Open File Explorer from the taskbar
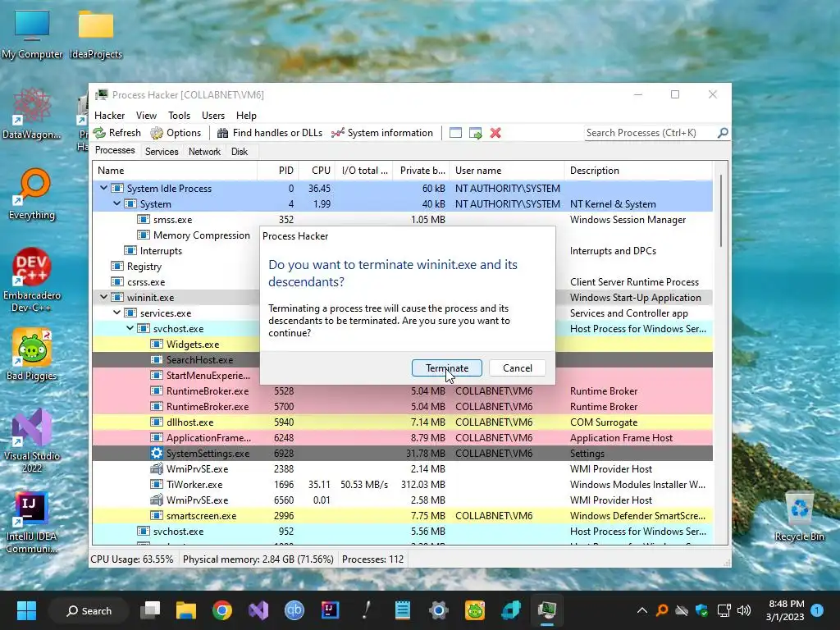This screenshot has width=840, height=630. click(x=186, y=610)
